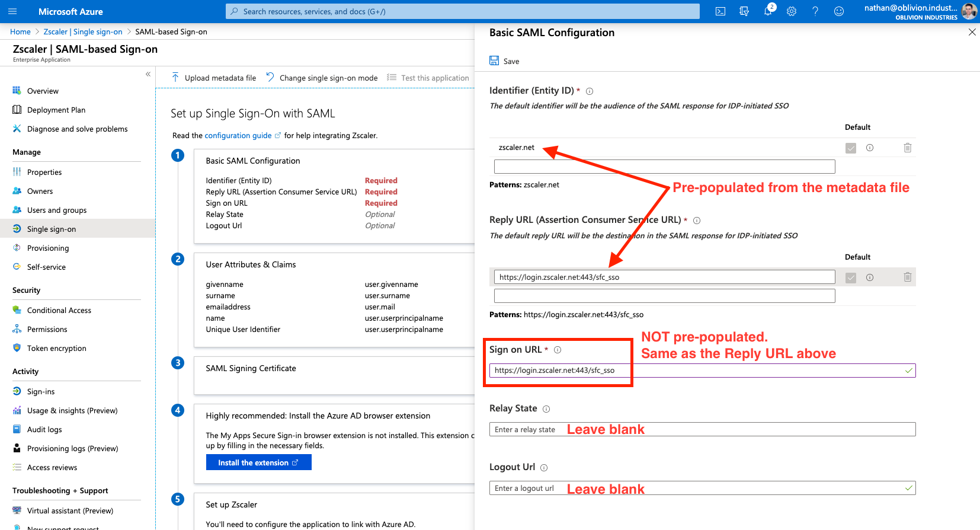Open the portal hamburger menu
The image size is (980, 530).
(12, 11)
